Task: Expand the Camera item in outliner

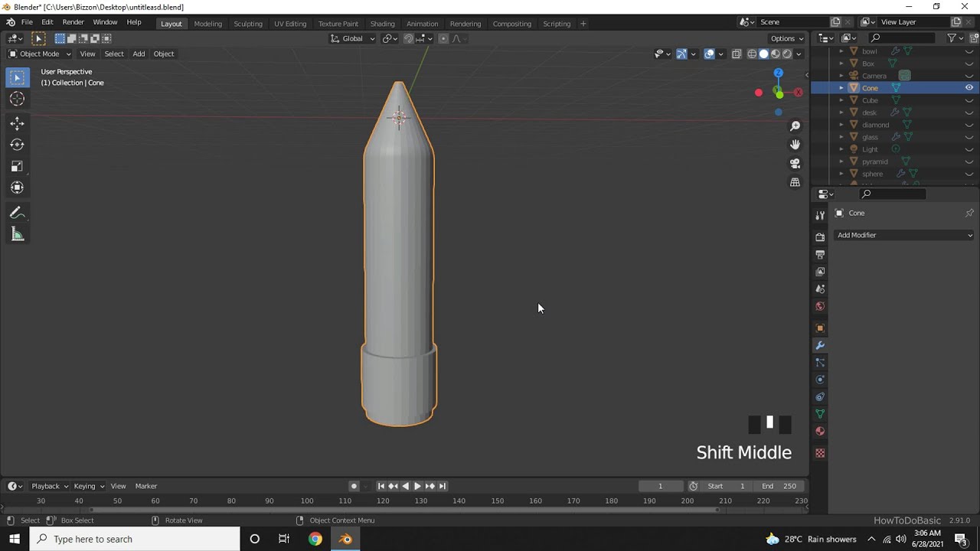Action: [x=841, y=76]
